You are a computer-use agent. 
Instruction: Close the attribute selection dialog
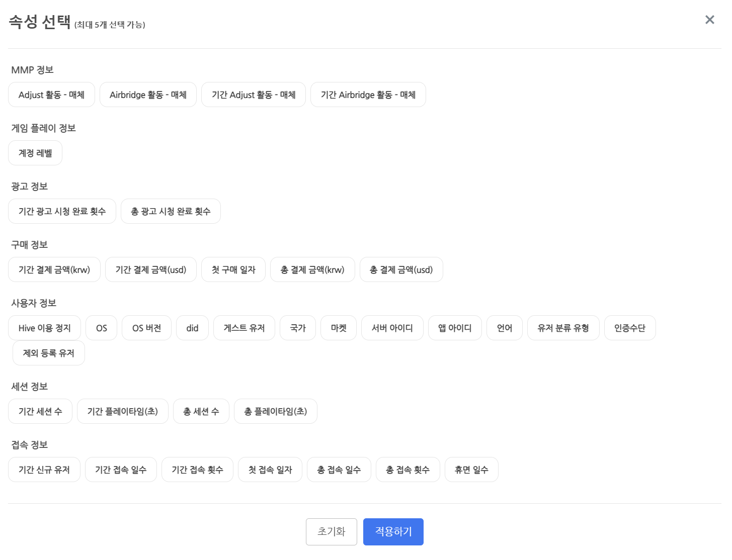tap(709, 20)
